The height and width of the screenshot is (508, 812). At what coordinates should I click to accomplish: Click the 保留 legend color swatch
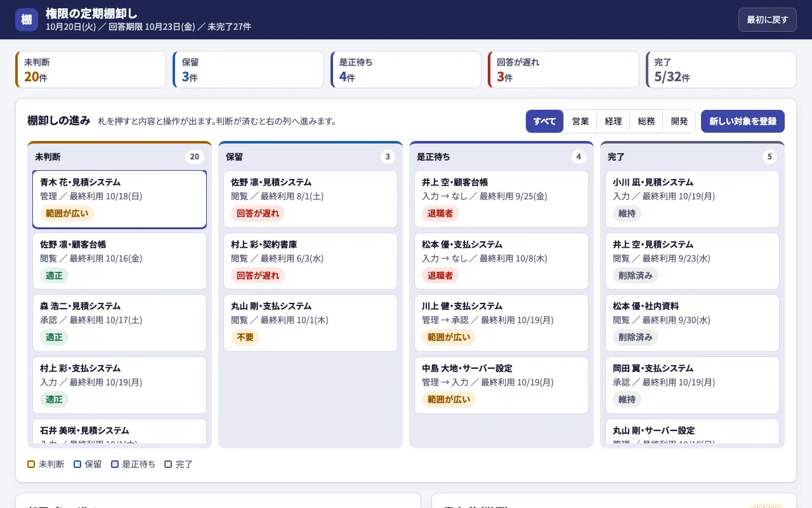(77, 464)
